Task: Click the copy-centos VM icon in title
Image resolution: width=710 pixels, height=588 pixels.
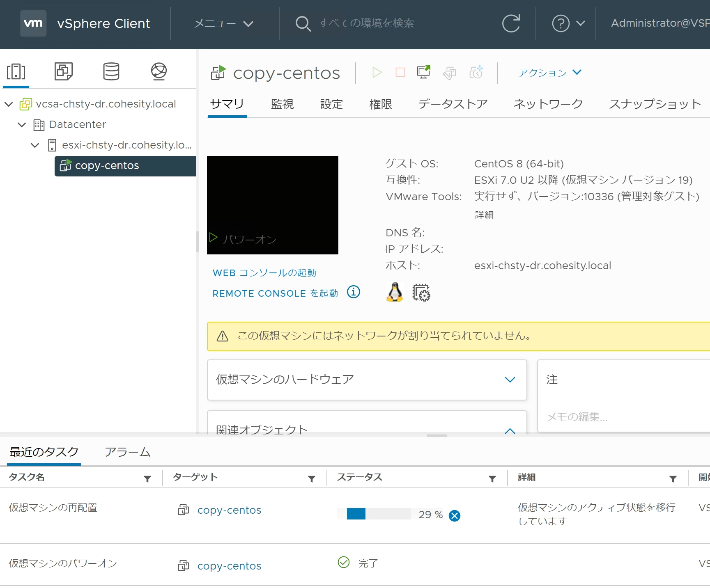Action: tap(218, 73)
